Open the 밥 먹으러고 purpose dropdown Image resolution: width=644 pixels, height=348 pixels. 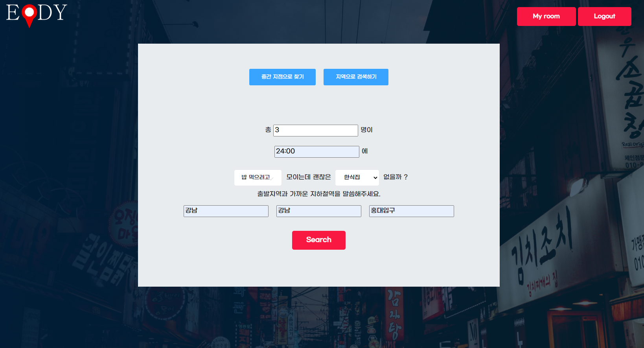tap(258, 178)
